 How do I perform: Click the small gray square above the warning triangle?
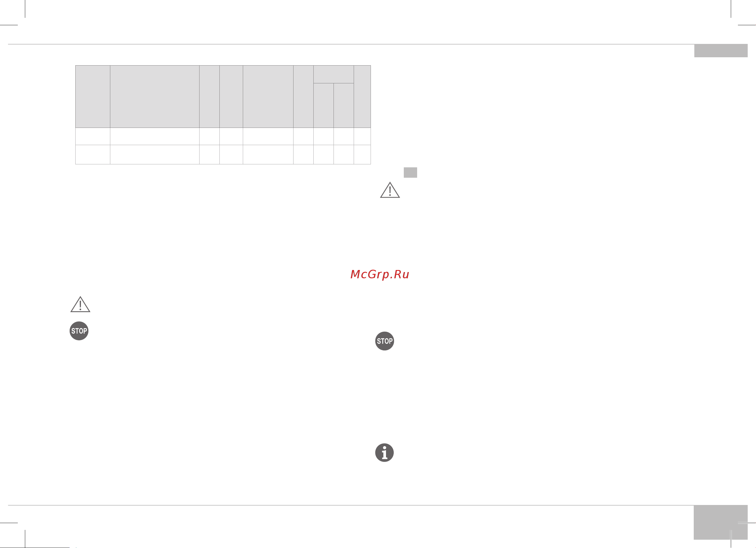pyautogui.click(x=410, y=172)
